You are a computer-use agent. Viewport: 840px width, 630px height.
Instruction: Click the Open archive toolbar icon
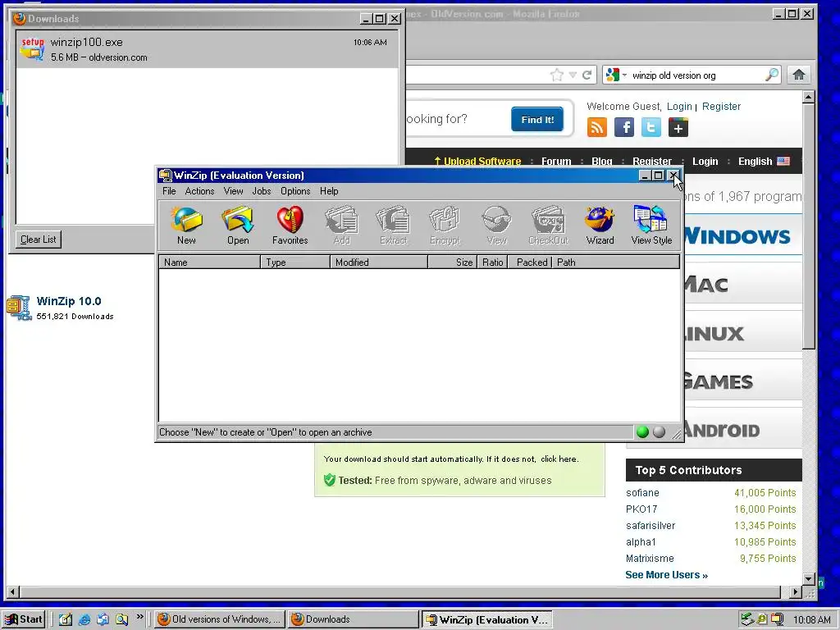pyautogui.click(x=238, y=225)
